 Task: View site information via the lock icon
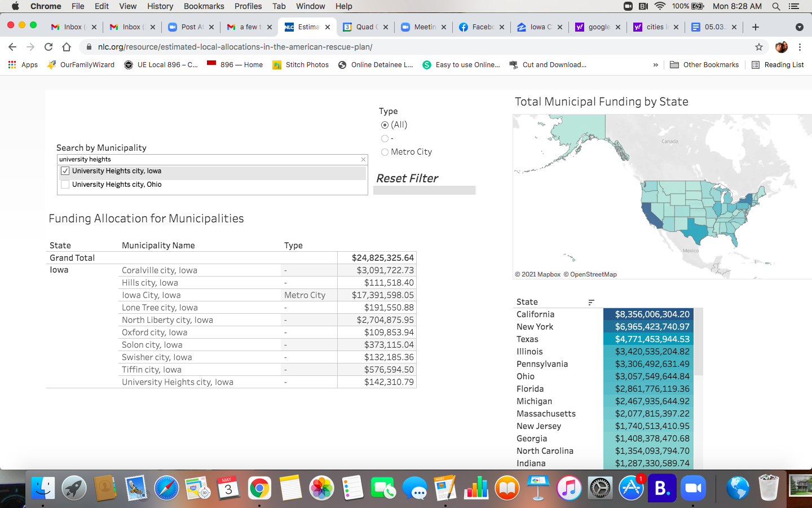click(89, 47)
